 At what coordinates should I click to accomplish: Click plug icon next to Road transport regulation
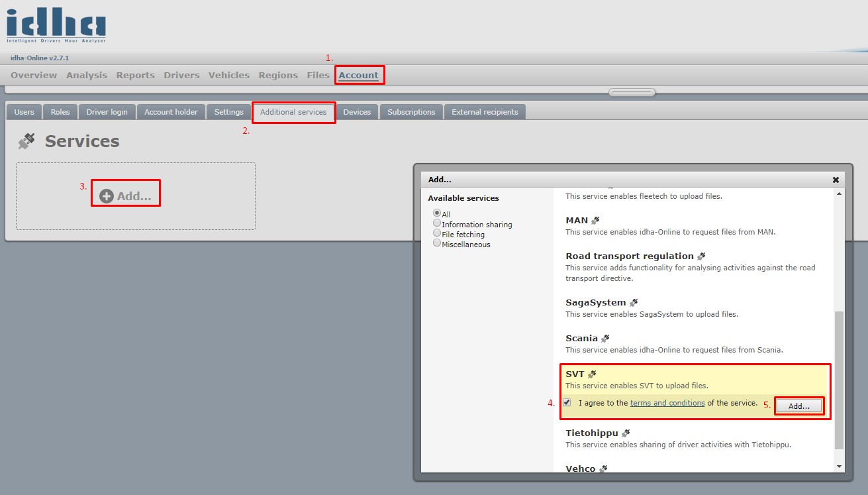(x=701, y=256)
